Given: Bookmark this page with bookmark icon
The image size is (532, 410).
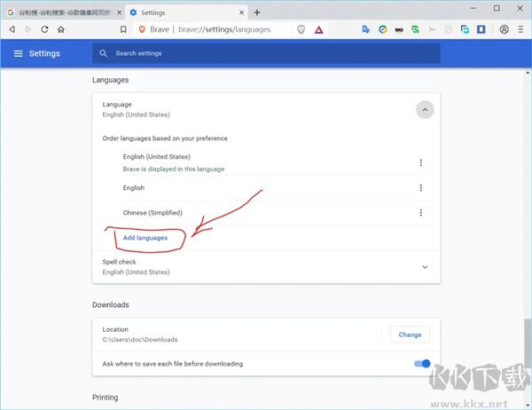Looking at the screenshot, I should coord(123,29).
